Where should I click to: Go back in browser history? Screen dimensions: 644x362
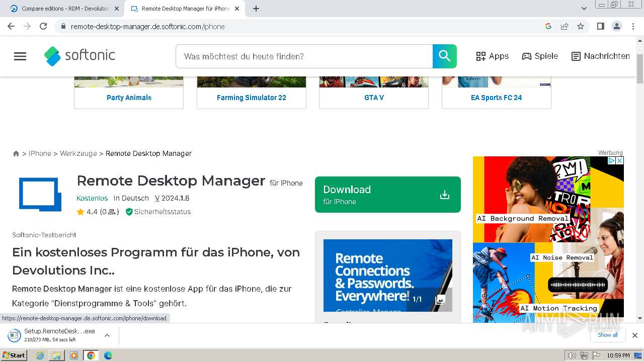(x=11, y=26)
